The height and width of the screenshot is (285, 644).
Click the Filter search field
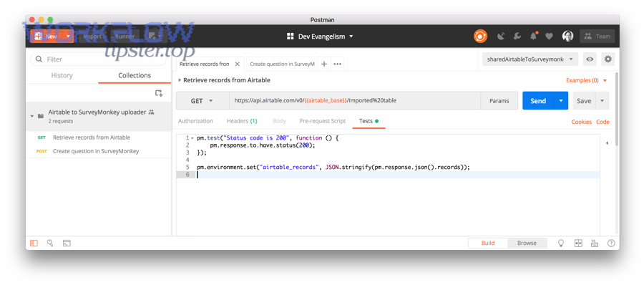tap(99, 59)
